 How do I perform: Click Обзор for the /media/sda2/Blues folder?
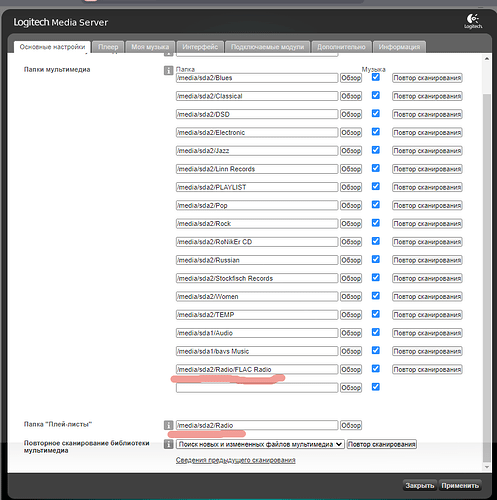click(x=351, y=78)
